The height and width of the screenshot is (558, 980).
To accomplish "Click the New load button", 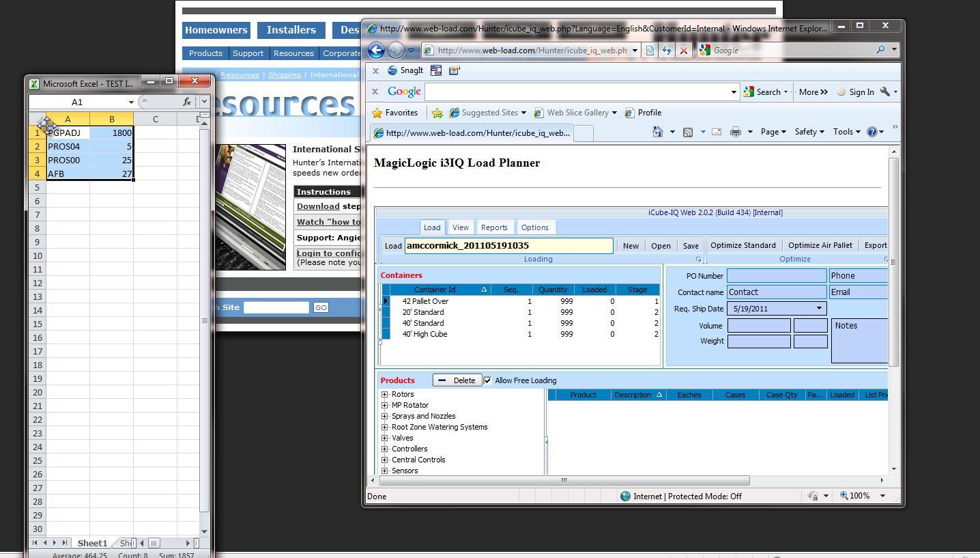I will 631,246.
